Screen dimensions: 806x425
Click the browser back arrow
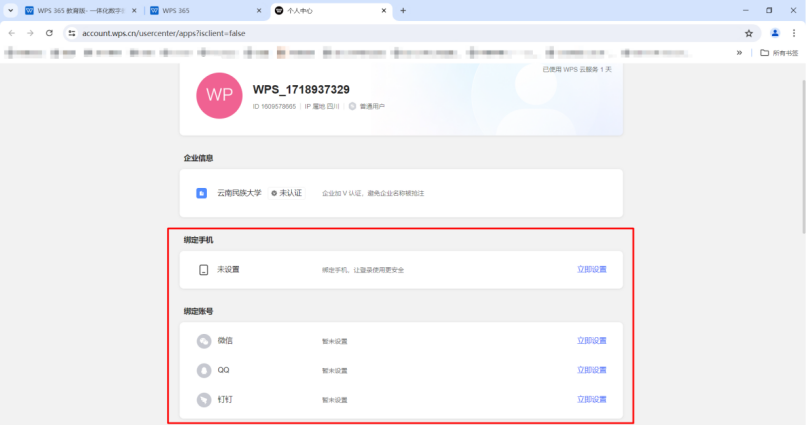click(12, 33)
